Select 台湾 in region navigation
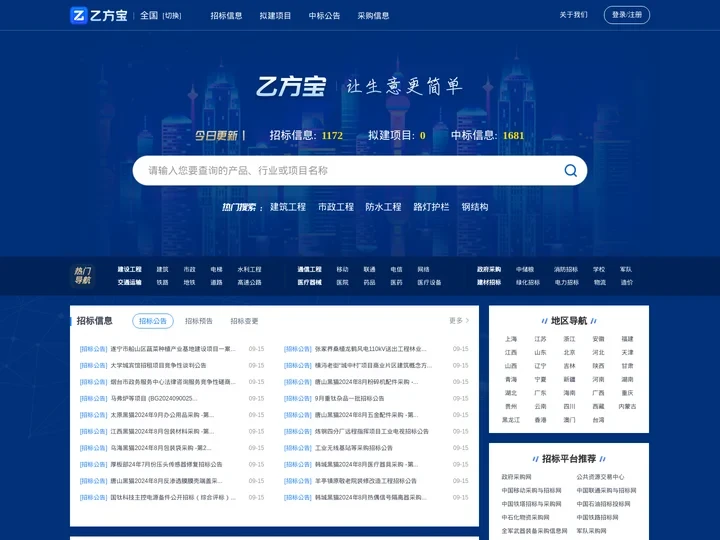Image resolution: width=720 pixels, height=540 pixels. [x=598, y=420]
